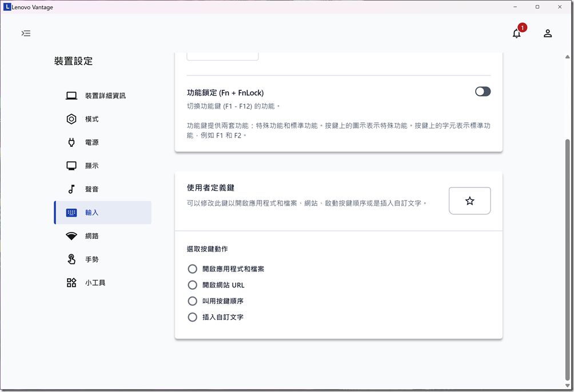Choose 插入自訂文字 radio option

[x=193, y=317]
